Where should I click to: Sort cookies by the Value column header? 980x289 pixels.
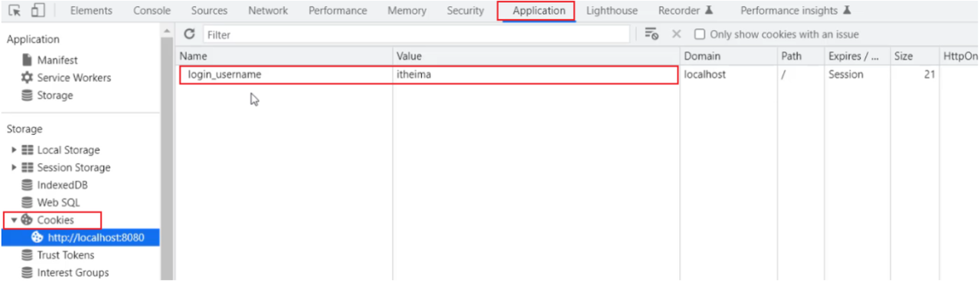pyautogui.click(x=536, y=56)
